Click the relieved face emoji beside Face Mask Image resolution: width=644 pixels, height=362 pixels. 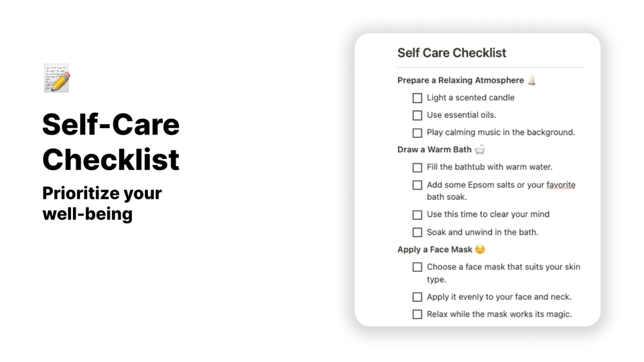(x=480, y=249)
